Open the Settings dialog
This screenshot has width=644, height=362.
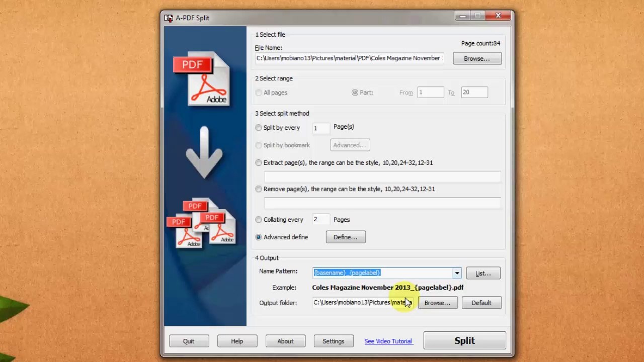[x=333, y=341]
